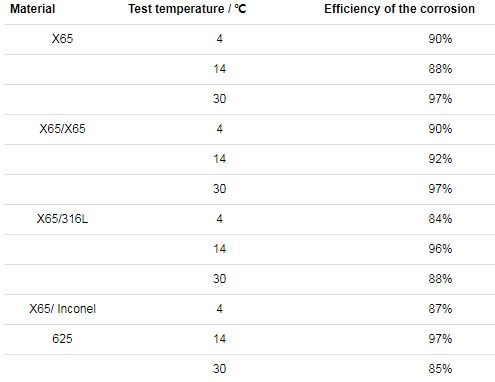Select the 625 material cell
The width and height of the screenshot is (495, 382).
(62, 339)
